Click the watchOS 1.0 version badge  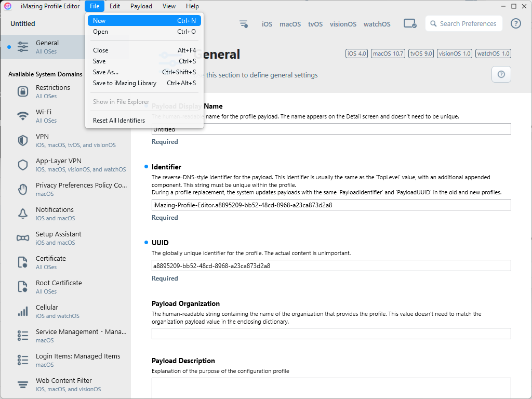point(494,54)
